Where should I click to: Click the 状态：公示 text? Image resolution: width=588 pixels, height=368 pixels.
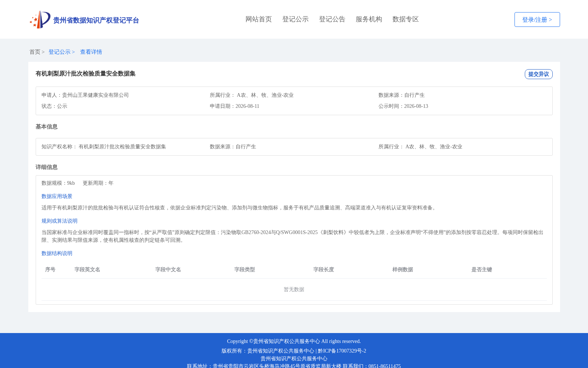pos(54,106)
